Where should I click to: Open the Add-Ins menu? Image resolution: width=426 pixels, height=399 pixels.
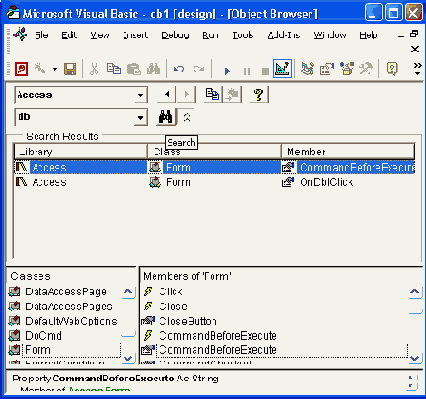[x=284, y=35]
